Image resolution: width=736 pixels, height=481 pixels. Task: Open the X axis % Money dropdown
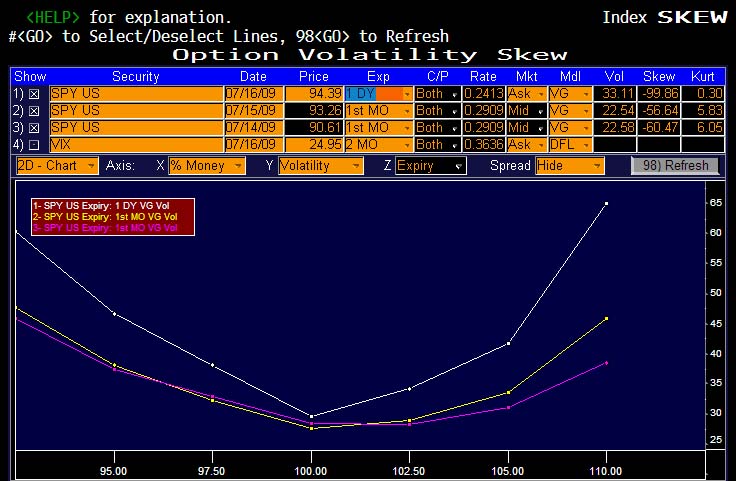[x=207, y=166]
